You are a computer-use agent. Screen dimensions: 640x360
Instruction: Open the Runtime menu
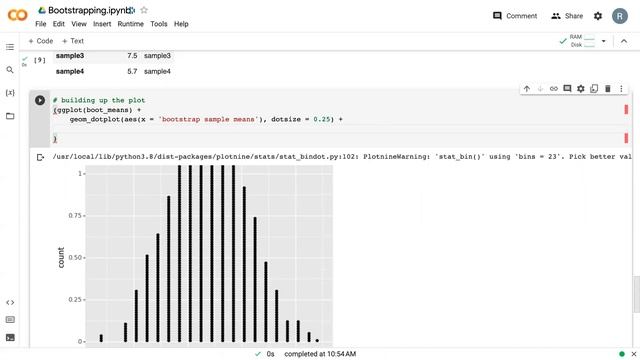click(131, 24)
